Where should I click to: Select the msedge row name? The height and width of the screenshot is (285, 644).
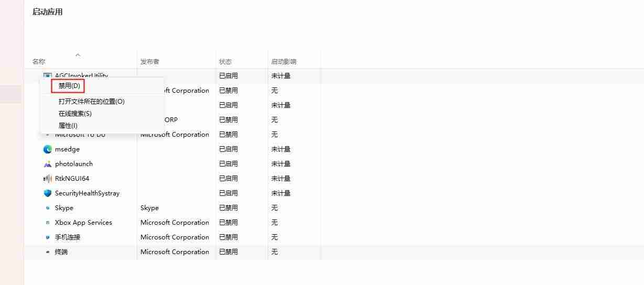pos(67,149)
